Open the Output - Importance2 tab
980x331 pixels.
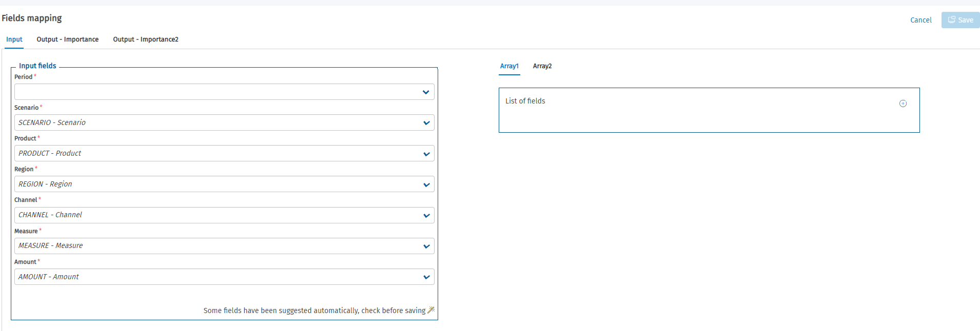tap(146, 39)
